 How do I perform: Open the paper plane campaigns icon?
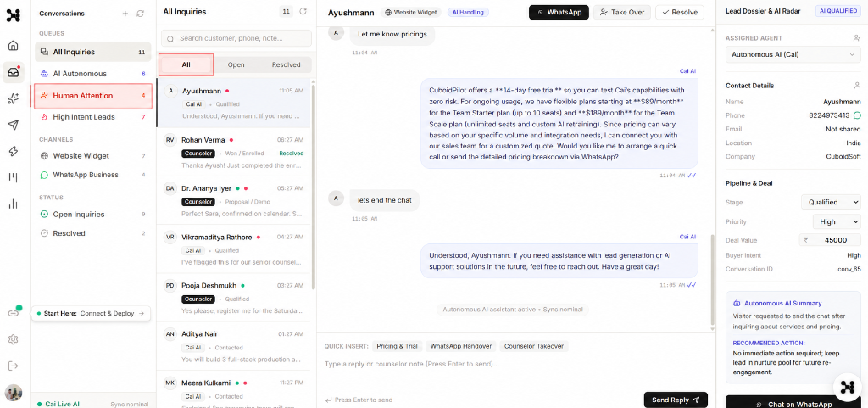(14, 125)
